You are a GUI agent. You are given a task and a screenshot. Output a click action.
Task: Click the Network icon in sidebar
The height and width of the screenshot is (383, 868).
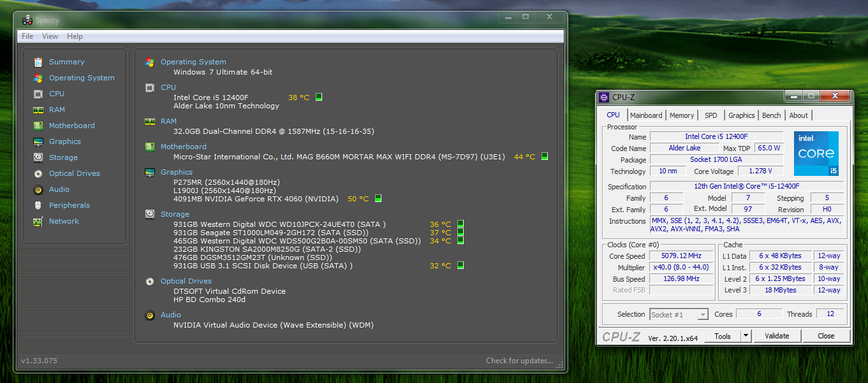[38, 221]
